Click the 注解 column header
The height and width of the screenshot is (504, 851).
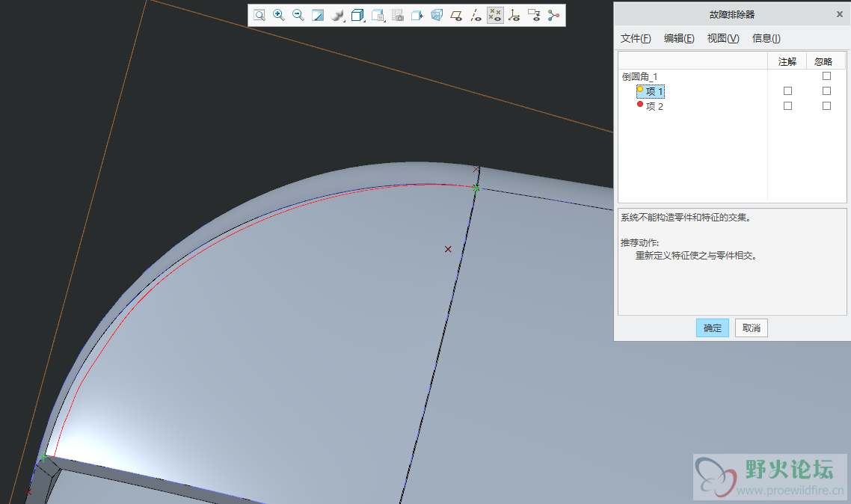tap(787, 62)
